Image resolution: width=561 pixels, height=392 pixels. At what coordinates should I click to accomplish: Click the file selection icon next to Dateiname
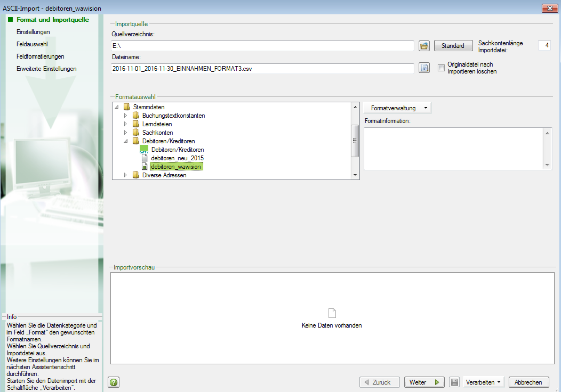click(424, 68)
